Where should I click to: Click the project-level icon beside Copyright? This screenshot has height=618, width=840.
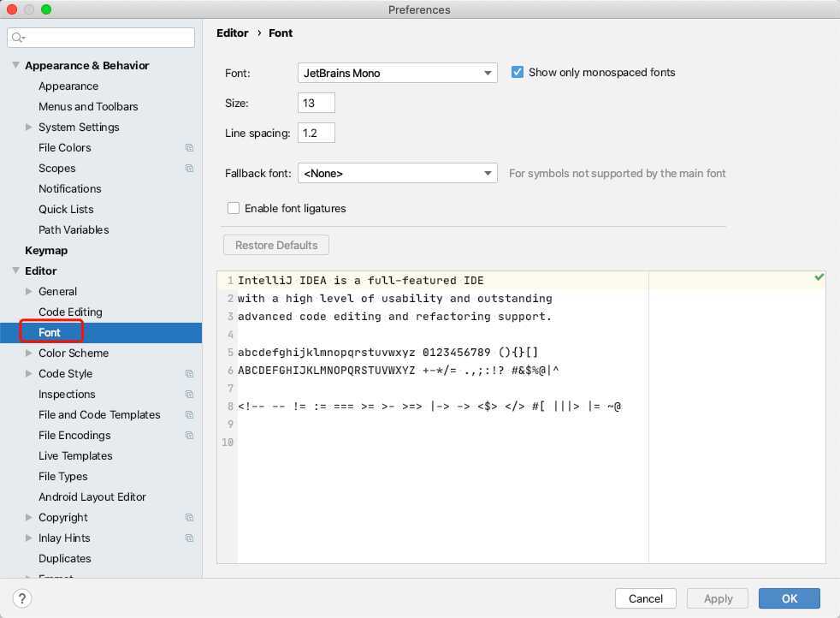189,517
